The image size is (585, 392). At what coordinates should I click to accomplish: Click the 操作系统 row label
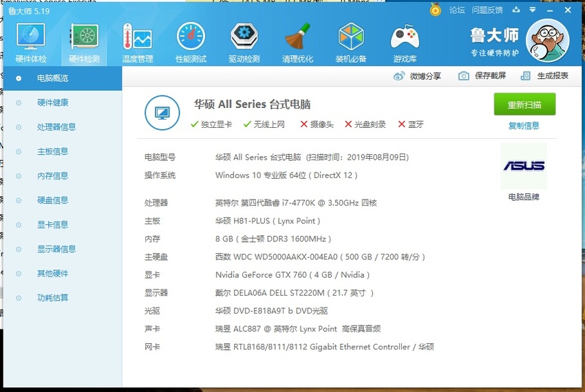tap(160, 175)
